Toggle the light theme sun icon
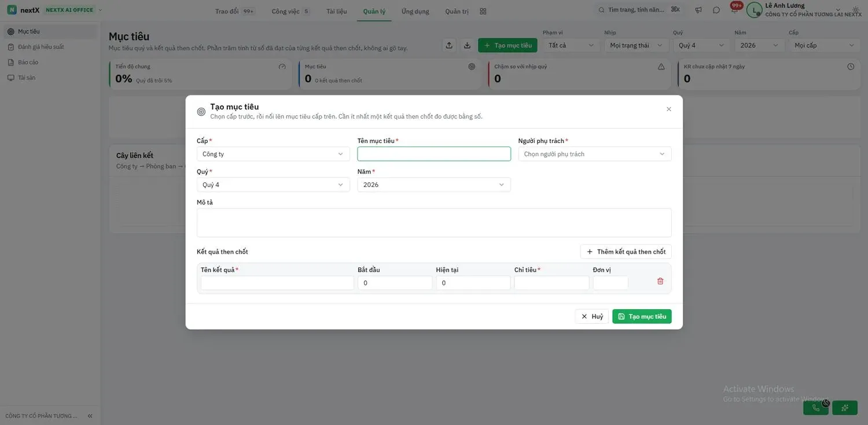Screen dimensions: 868x425 856,10
